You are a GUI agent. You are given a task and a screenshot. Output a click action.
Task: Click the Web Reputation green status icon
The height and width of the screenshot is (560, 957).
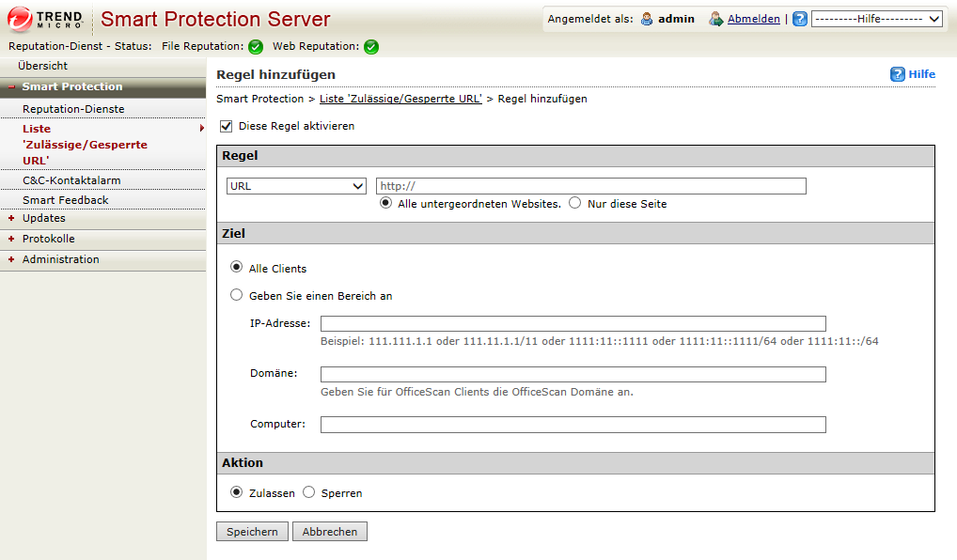371,47
